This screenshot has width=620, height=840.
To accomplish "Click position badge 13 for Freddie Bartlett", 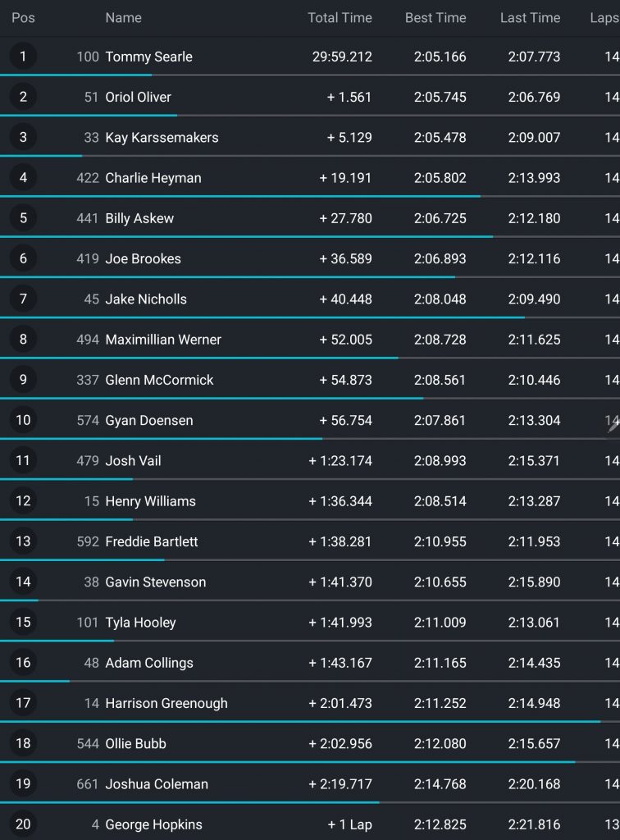I will pos(23,541).
